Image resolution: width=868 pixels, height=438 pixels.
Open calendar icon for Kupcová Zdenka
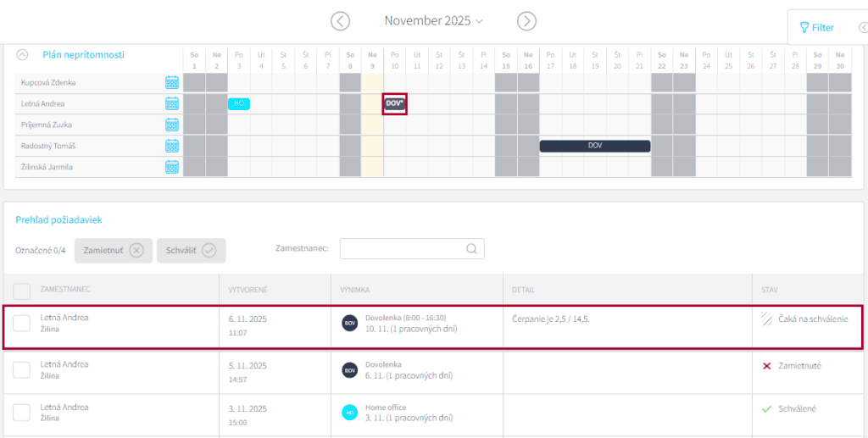pyautogui.click(x=172, y=83)
